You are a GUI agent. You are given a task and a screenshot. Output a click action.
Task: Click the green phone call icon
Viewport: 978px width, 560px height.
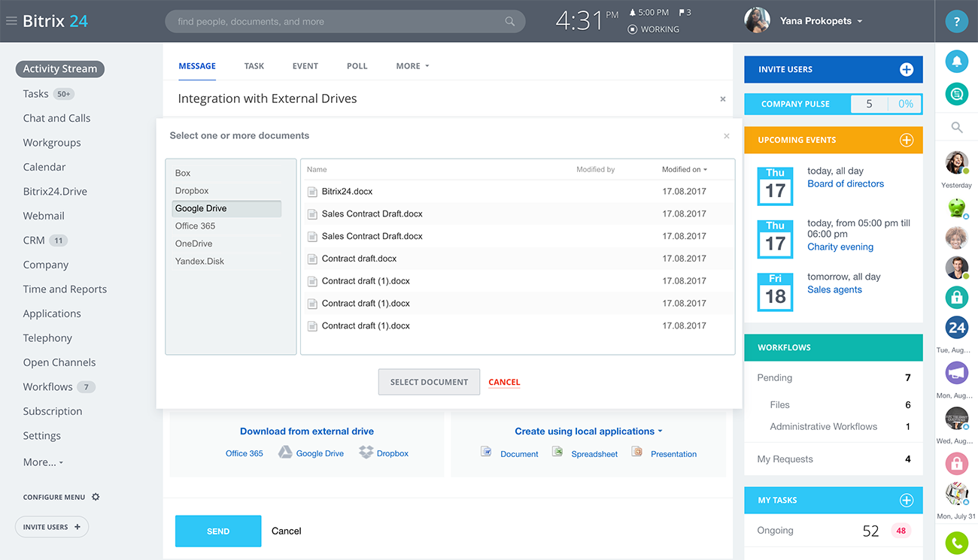pyautogui.click(x=956, y=543)
